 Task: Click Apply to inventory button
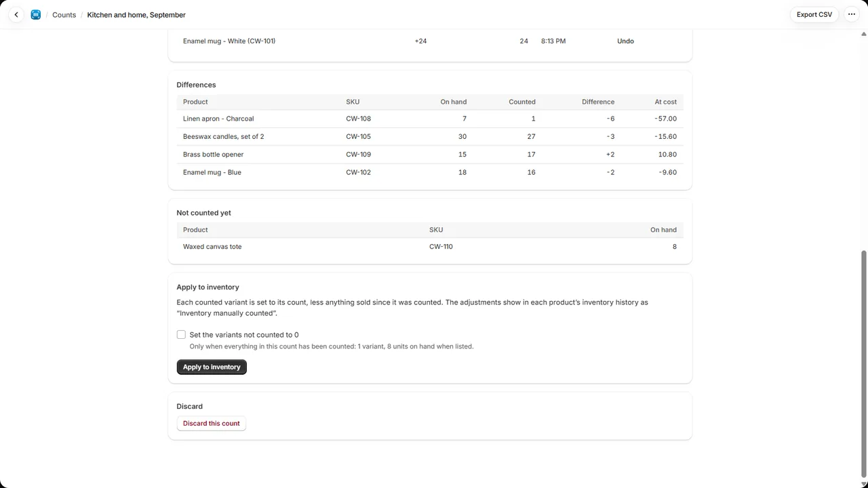pyautogui.click(x=212, y=367)
